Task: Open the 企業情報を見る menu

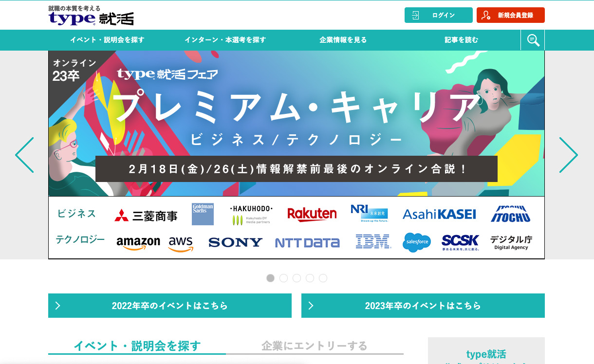Action: tap(343, 40)
